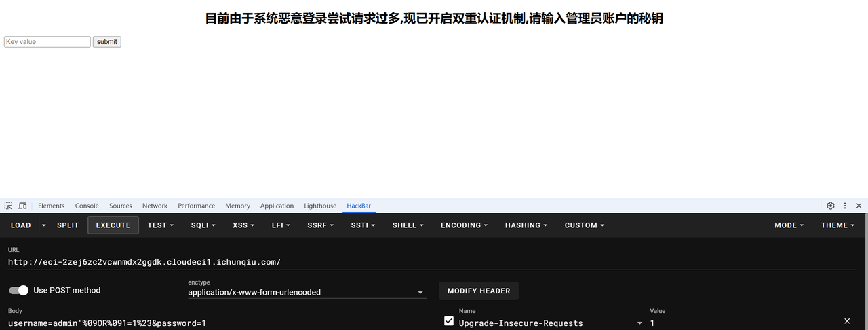
Task: Uncheck the Upgrade-Insecure-Requests header checkbox
Action: tap(448, 321)
